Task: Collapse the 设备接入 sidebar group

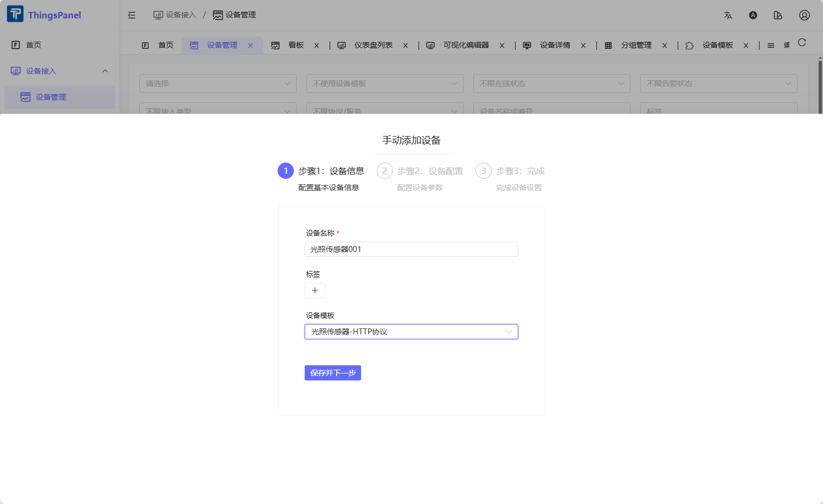Action: click(x=60, y=71)
